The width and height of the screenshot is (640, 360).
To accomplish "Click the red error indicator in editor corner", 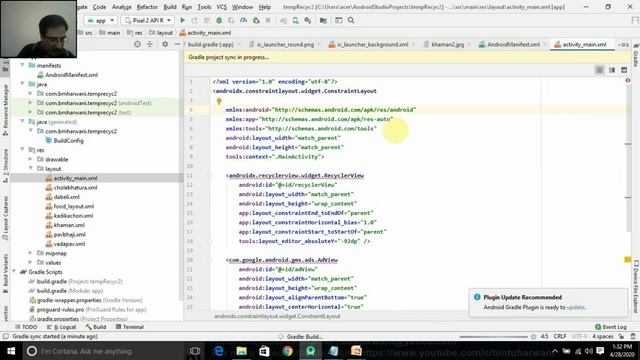I will pyautogui.click(x=628, y=80).
